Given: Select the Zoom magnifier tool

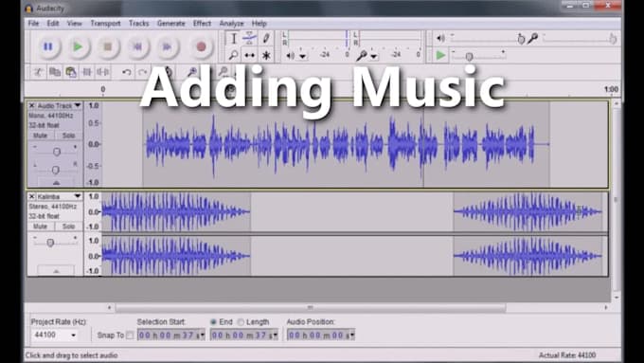Looking at the screenshot, I should pyautogui.click(x=233, y=55).
